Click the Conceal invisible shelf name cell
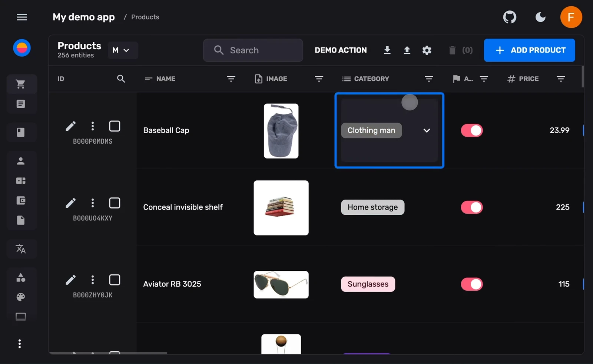The width and height of the screenshot is (593, 364). [x=183, y=207]
